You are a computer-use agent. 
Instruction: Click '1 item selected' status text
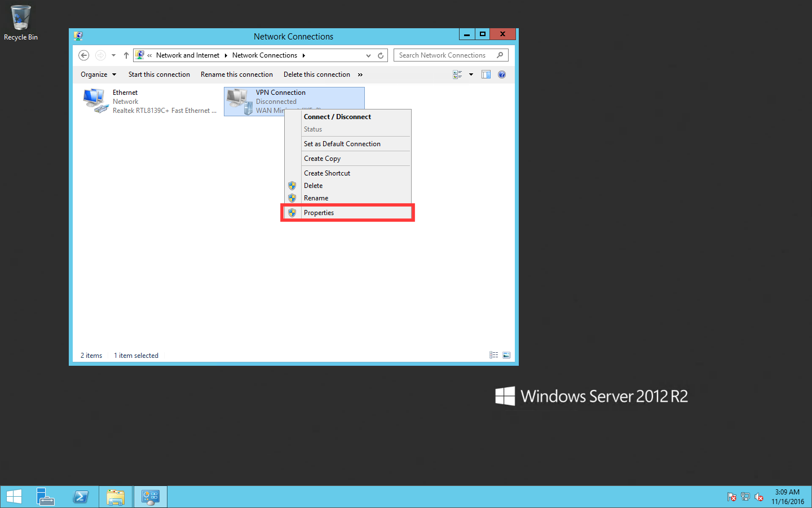click(x=136, y=356)
